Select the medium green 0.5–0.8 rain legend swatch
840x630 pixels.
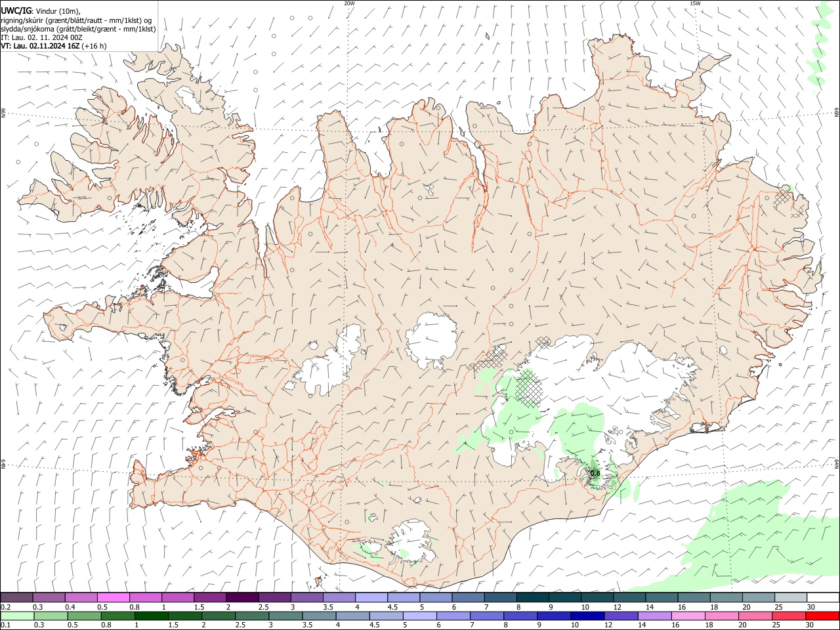pos(85,616)
